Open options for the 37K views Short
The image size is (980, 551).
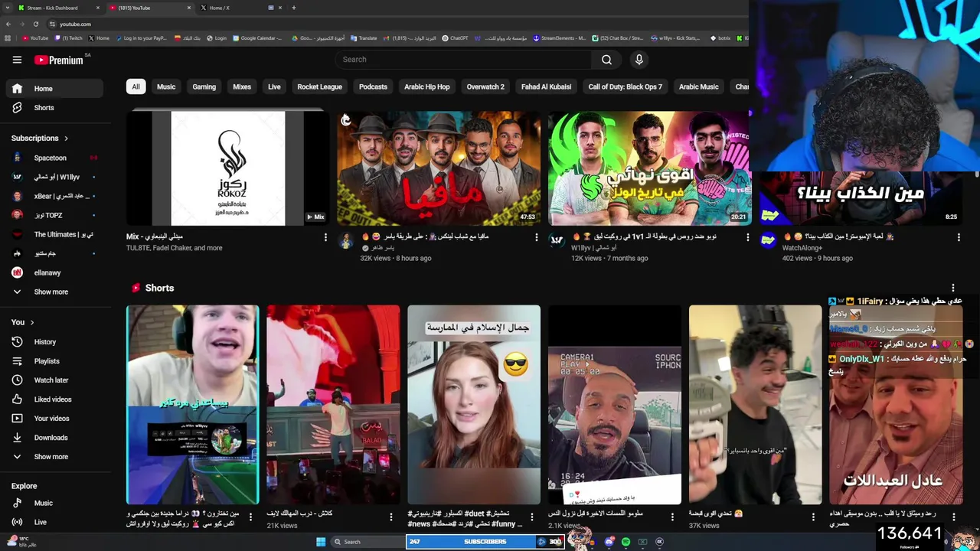click(x=813, y=517)
